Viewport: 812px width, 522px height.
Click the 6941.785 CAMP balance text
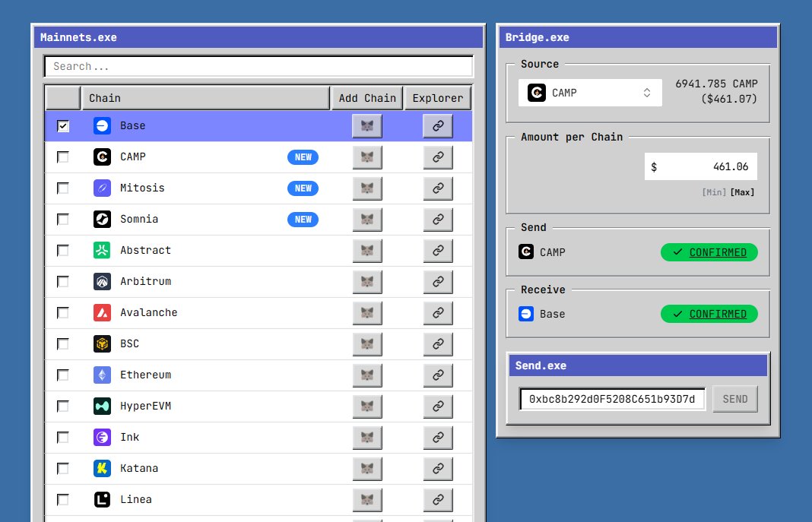tap(716, 84)
